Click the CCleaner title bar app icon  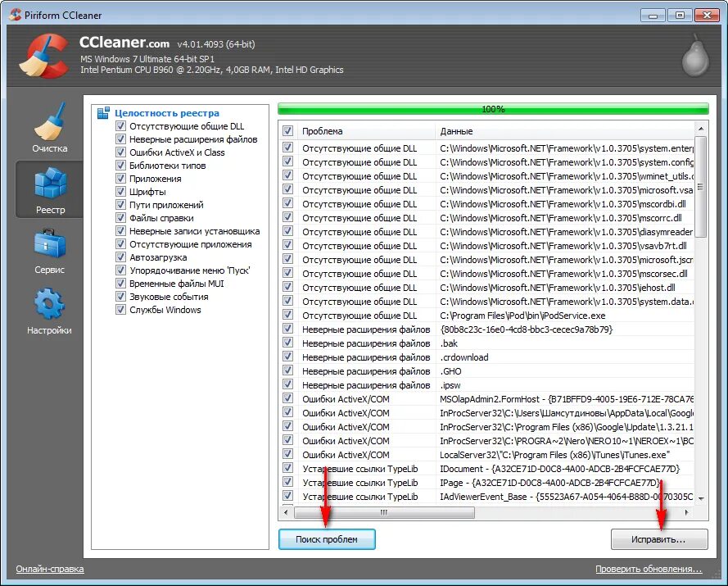16,15
